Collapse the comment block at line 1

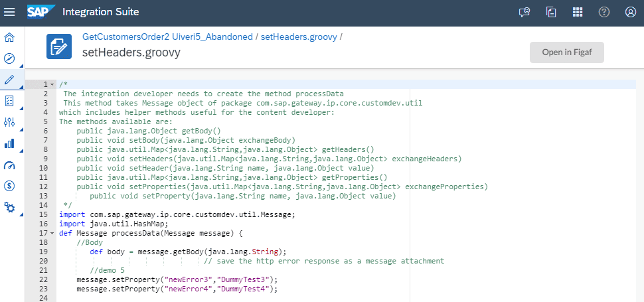pos(52,84)
